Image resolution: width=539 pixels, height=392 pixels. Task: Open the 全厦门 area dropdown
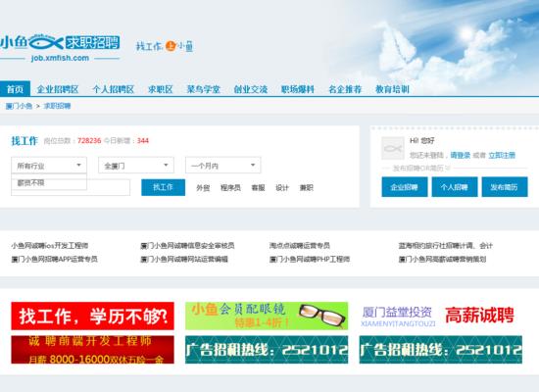tap(136, 166)
